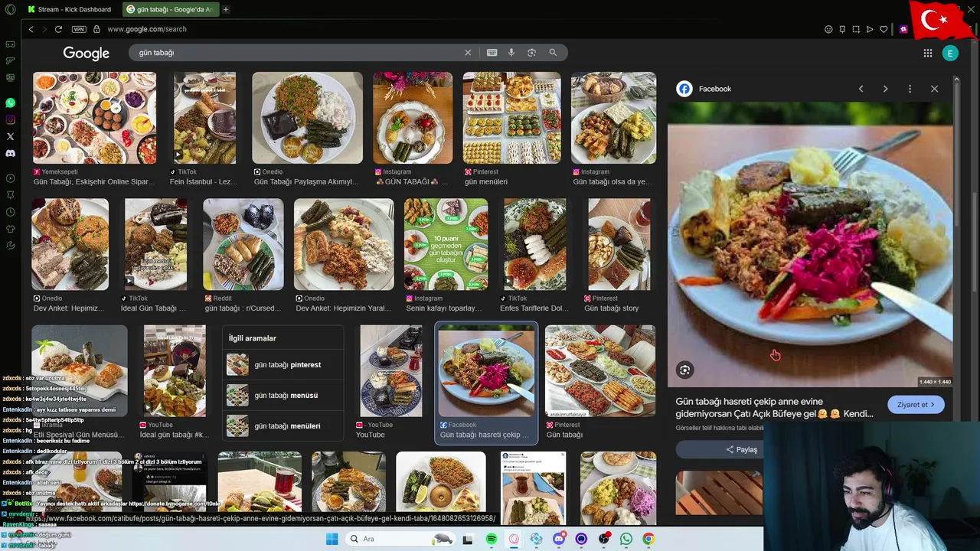The height and width of the screenshot is (551, 980).
Task: Click the Google logo
Action: click(87, 53)
